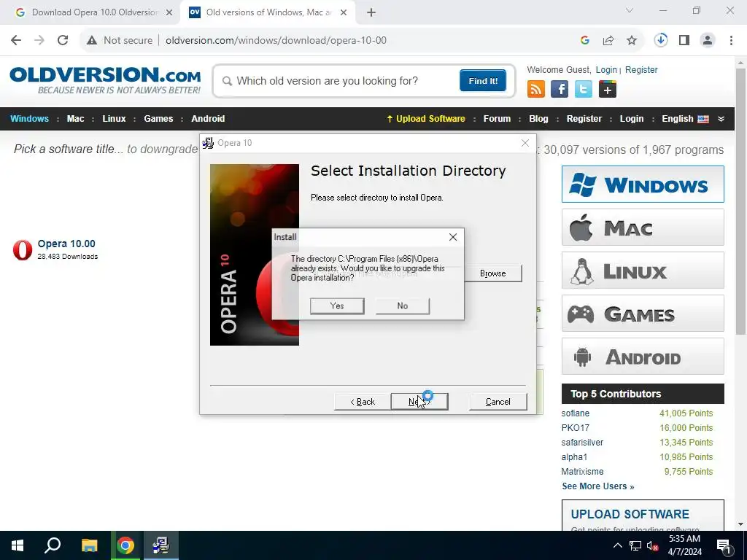The width and height of the screenshot is (747, 560).
Task: Close the Download Opera 10.0 tab
Action: [169, 12]
